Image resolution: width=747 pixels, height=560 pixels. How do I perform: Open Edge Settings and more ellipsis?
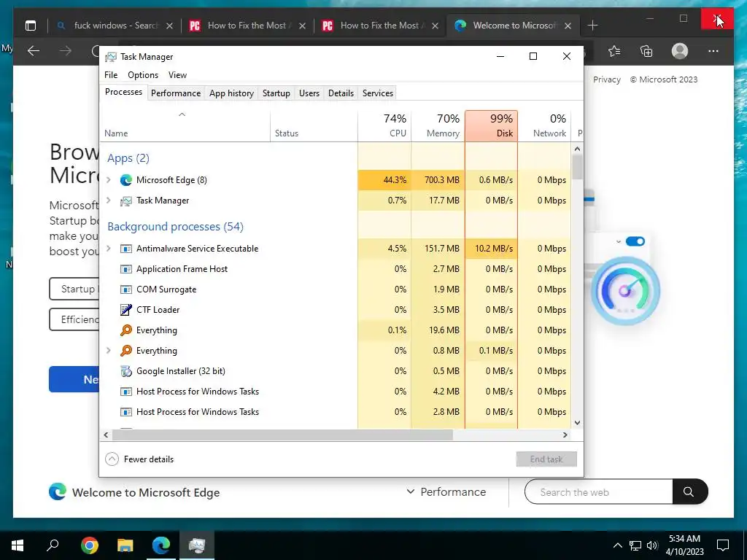713,51
